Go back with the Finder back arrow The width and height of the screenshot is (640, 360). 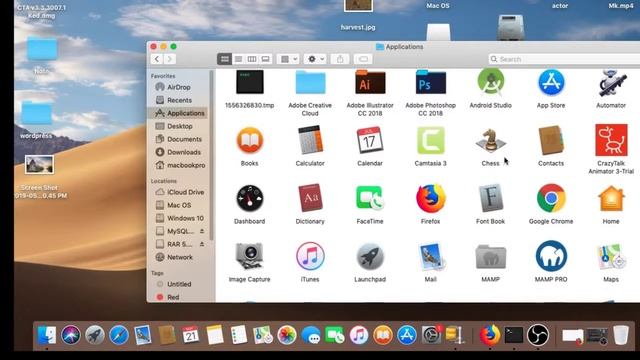click(x=157, y=59)
